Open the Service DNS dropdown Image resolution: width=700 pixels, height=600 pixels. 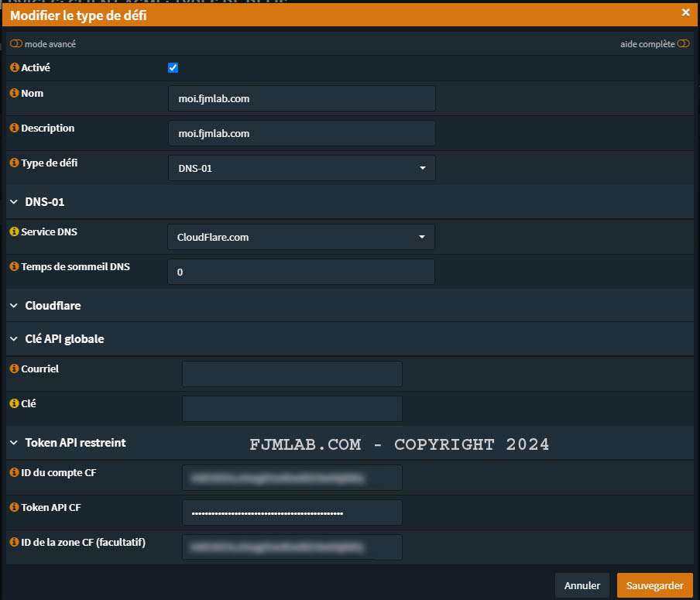click(x=301, y=237)
